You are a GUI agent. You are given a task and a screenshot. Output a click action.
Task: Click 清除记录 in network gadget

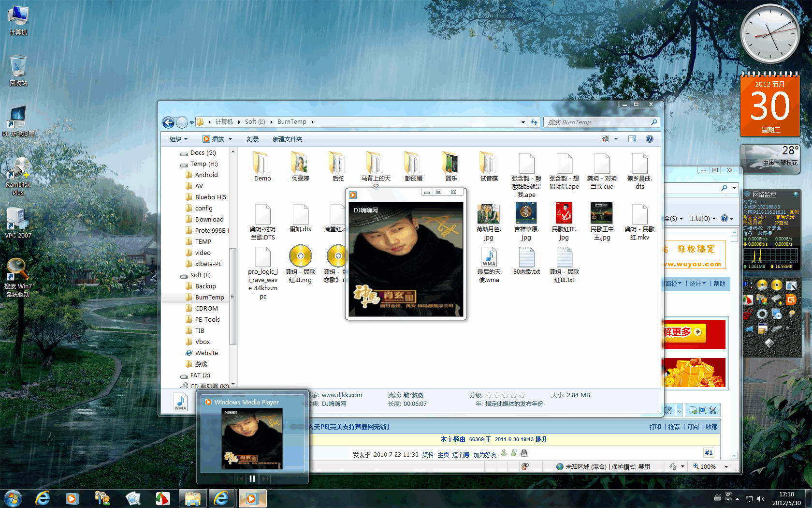[x=784, y=217]
